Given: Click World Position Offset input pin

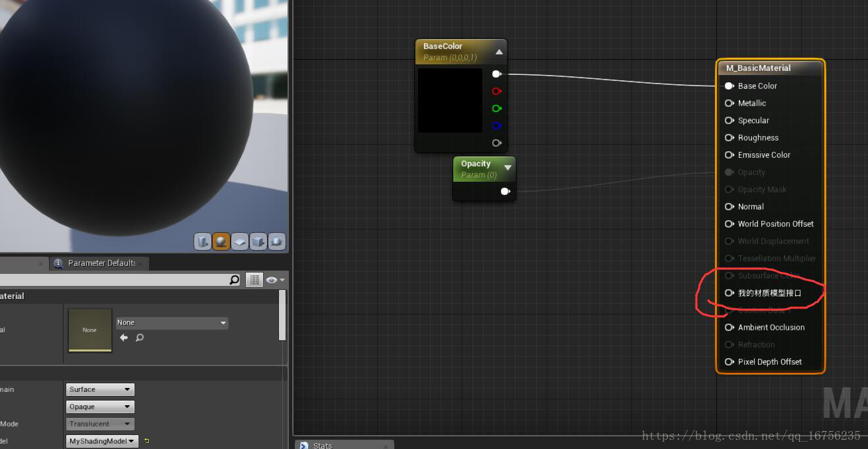Looking at the screenshot, I should [x=729, y=224].
